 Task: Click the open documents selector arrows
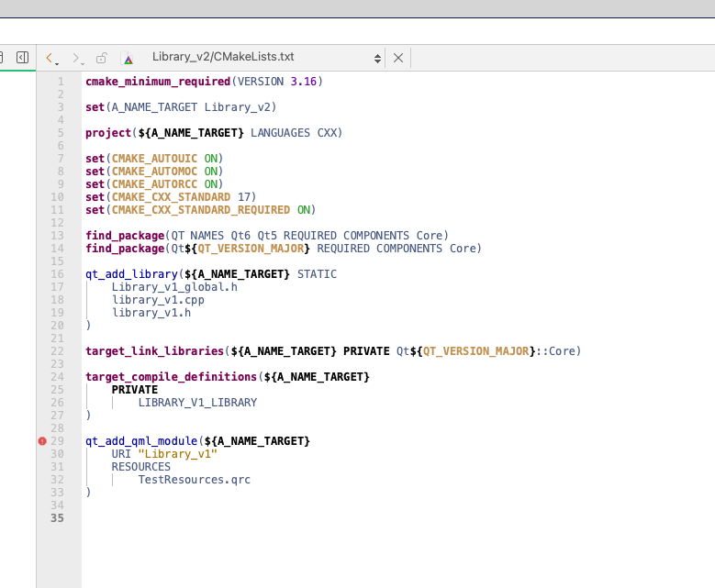(x=378, y=58)
